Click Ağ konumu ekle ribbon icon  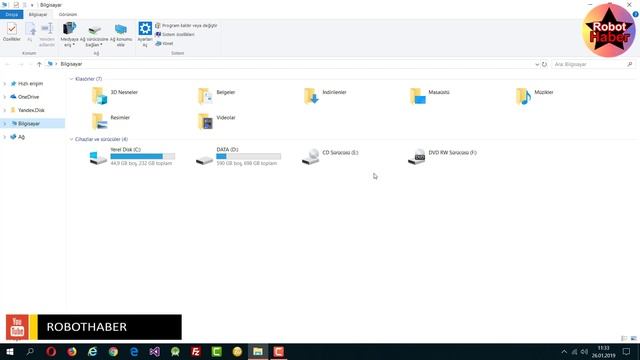(121, 34)
